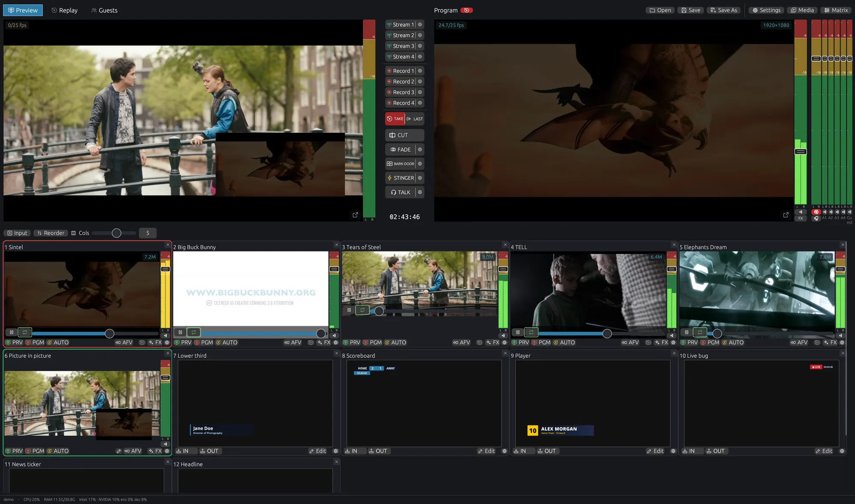Open Stream 1 settings gear
This screenshot has width=855, height=504.
click(420, 25)
